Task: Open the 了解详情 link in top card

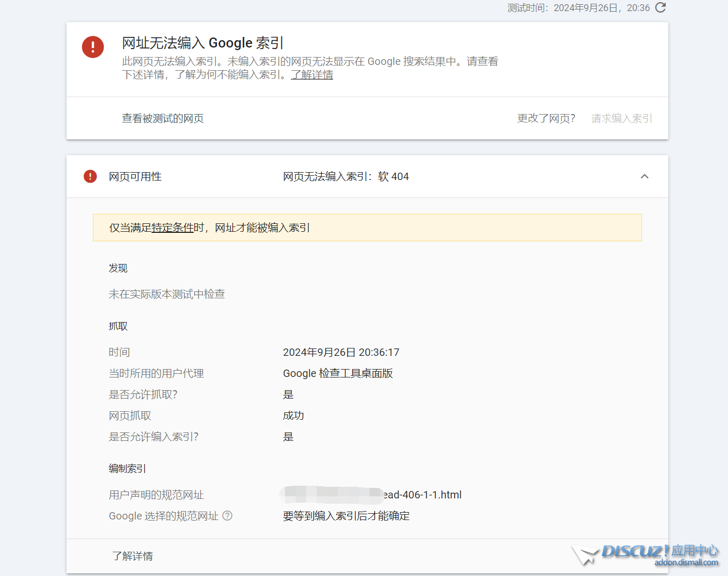Action: coord(312,75)
